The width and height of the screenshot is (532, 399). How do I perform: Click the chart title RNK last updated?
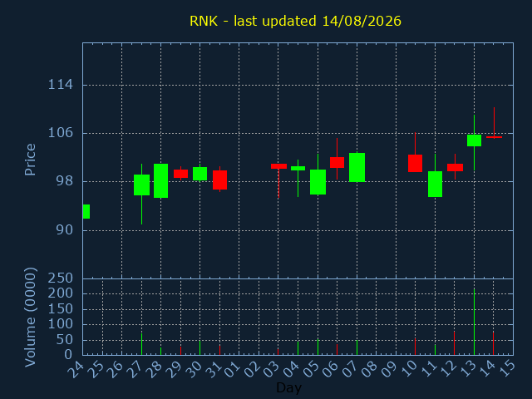pyautogui.click(x=295, y=21)
